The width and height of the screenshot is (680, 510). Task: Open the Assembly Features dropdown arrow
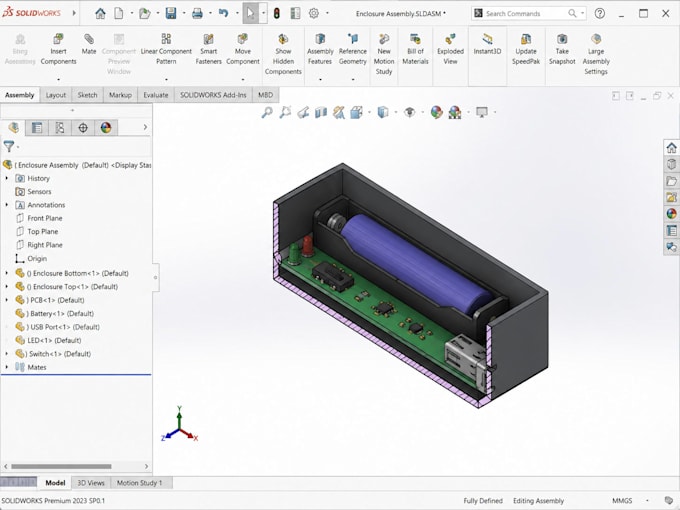(320, 79)
